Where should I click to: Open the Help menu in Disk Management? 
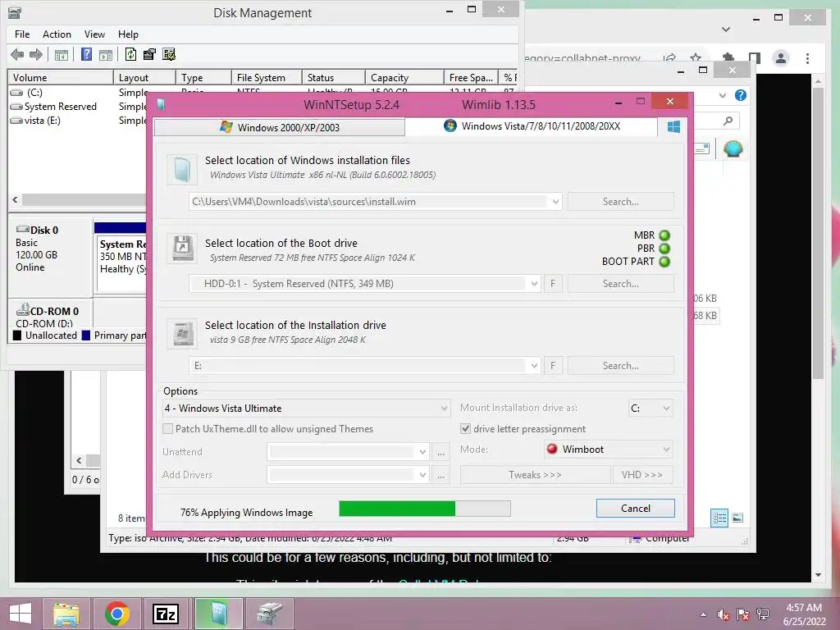pos(128,34)
